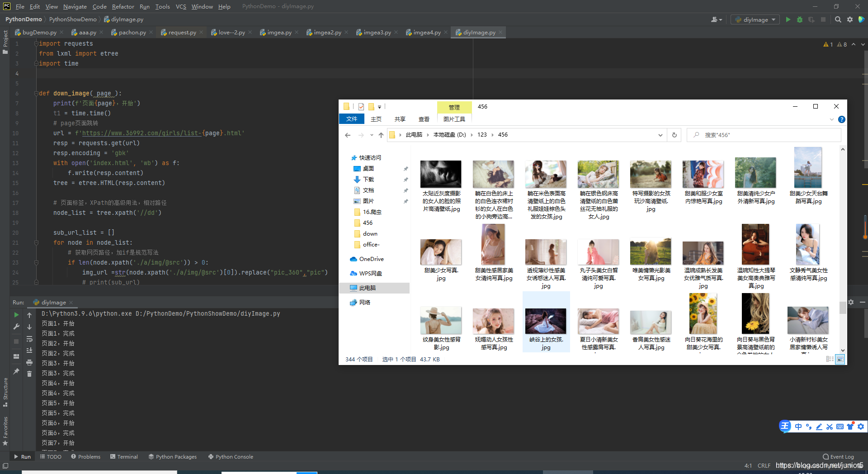Switch to the imgea3.py editor tab
This screenshot has width=868, height=474.
pos(377,33)
